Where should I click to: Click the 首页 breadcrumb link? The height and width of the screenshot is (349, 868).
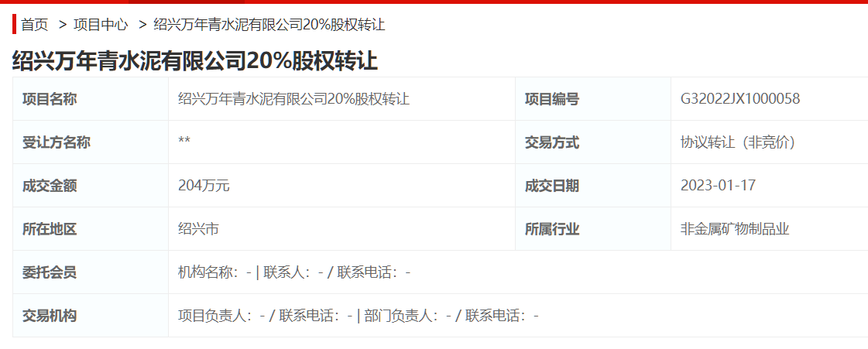coord(34,25)
